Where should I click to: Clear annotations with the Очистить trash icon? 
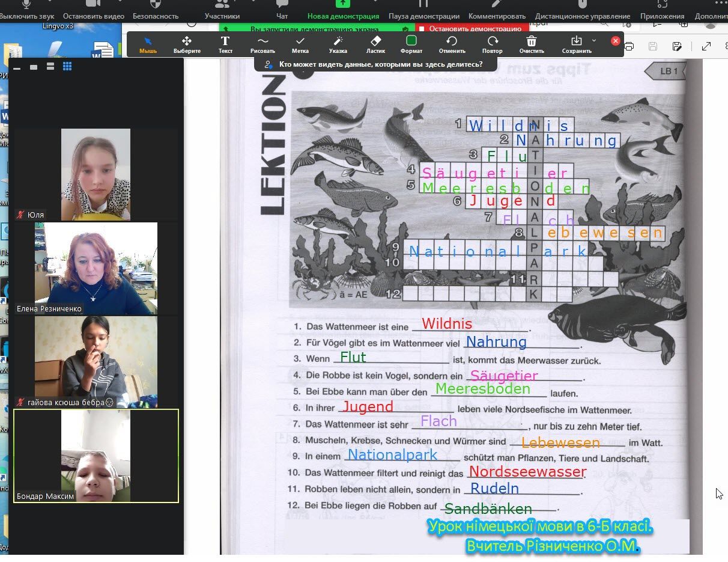[x=532, y=44]
